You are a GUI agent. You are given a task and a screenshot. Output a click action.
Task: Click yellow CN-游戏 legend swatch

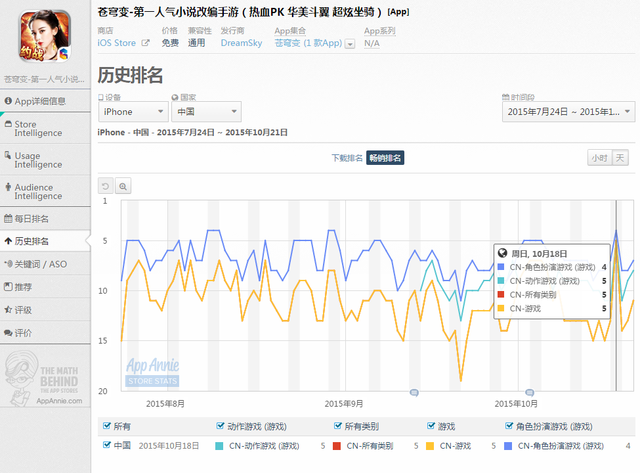tap(430, 446)
